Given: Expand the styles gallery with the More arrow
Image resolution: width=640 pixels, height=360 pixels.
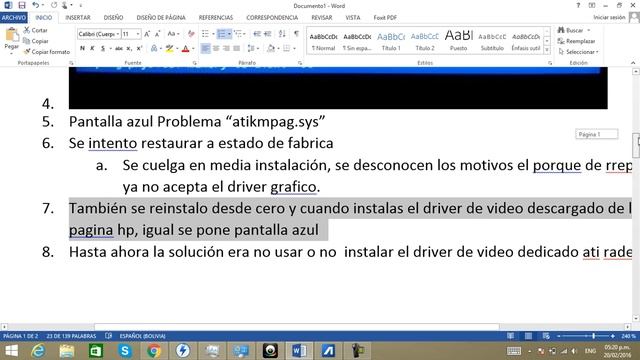Looking at the screenshot, I should coord(547,51).
